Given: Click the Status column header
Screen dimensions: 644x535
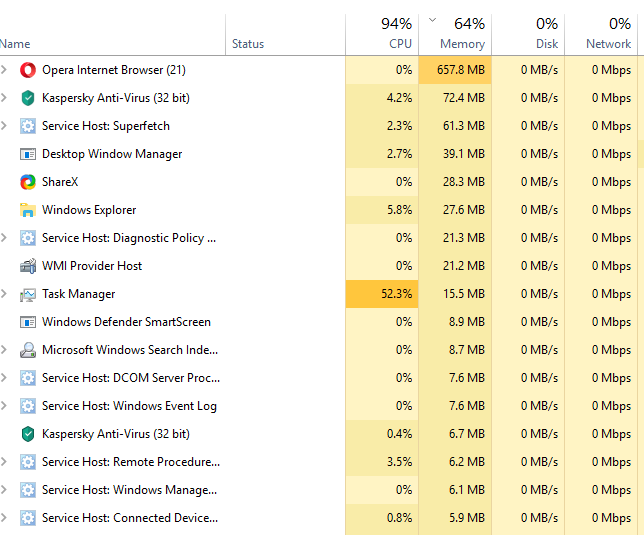Looking at the screenshot, I should (x=248, y=44).
